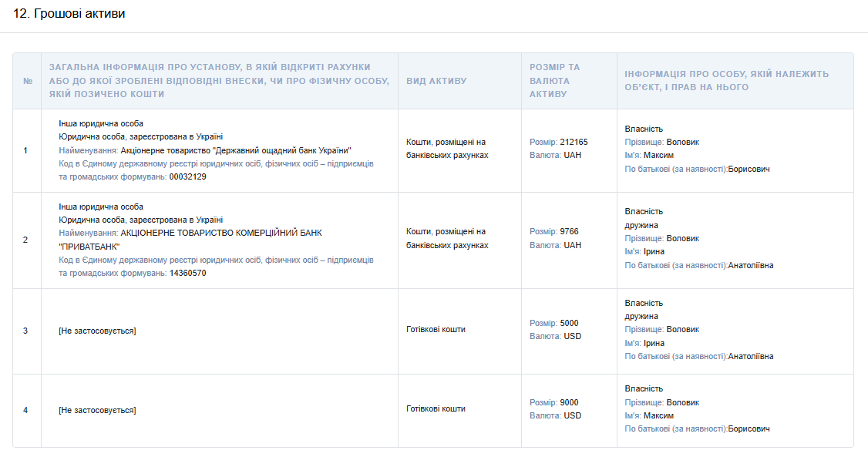Click registry code 14360570

[187, 273]
